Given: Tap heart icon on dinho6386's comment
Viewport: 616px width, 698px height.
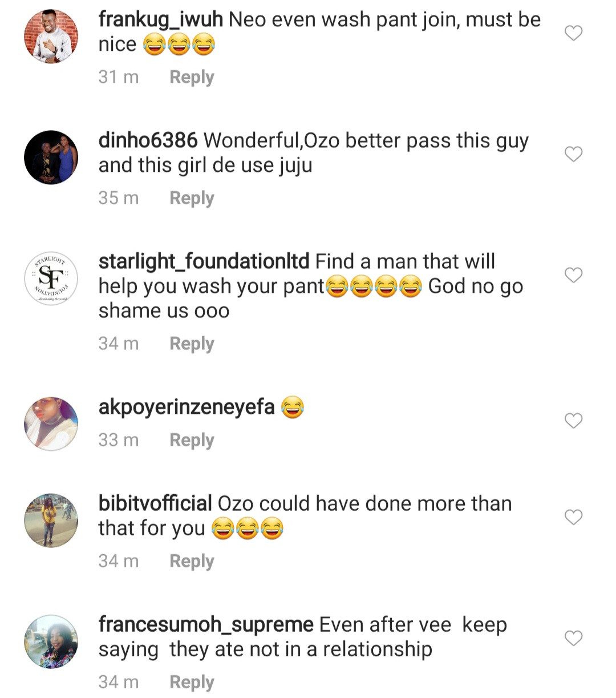Looking at the screenshot, I should tap(573, 154).
